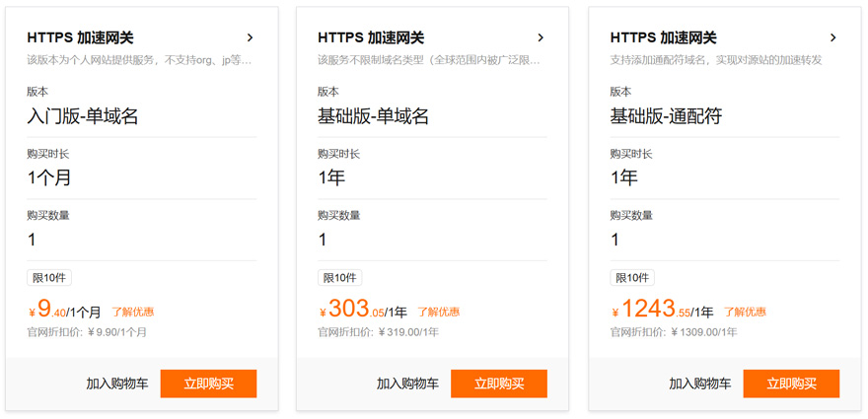This screenshot has height=419, width=868.
Task: Click the 限10件 tag on the 基础版-通配符 card
Action: pos(632,278)
